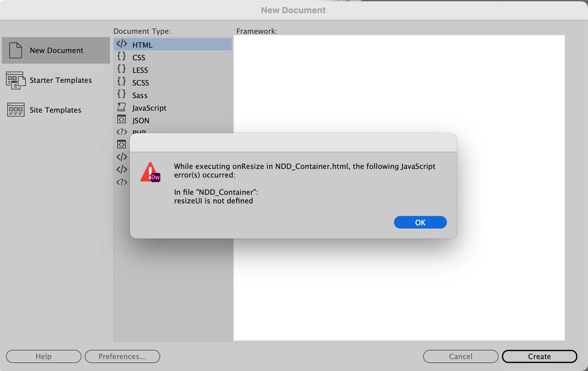This screenshot has width=588, height=371.
Task: Switch to Site Templates category
Action: [56, 110]
